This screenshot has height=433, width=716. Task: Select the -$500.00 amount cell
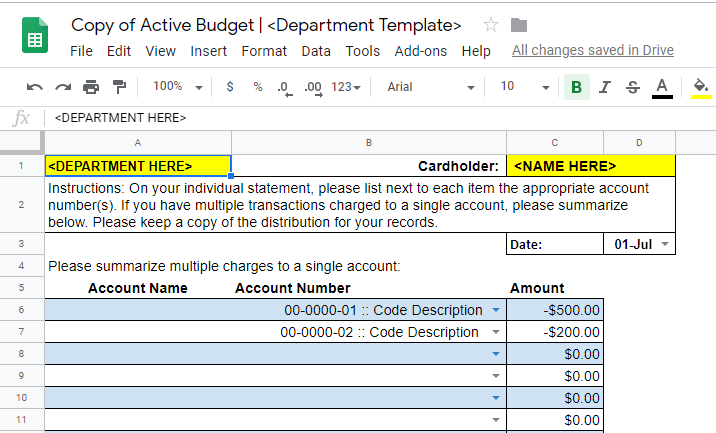pyautogui.click(x=554, y=310)
